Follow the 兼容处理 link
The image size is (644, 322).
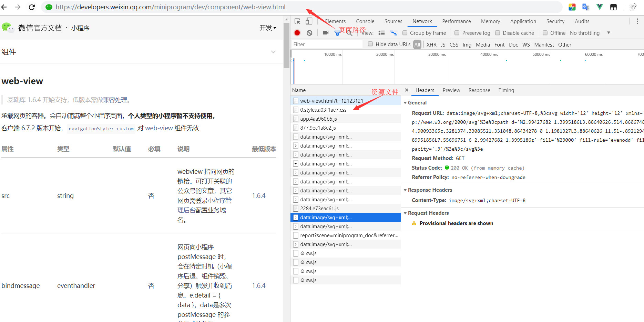coord(115,100)
